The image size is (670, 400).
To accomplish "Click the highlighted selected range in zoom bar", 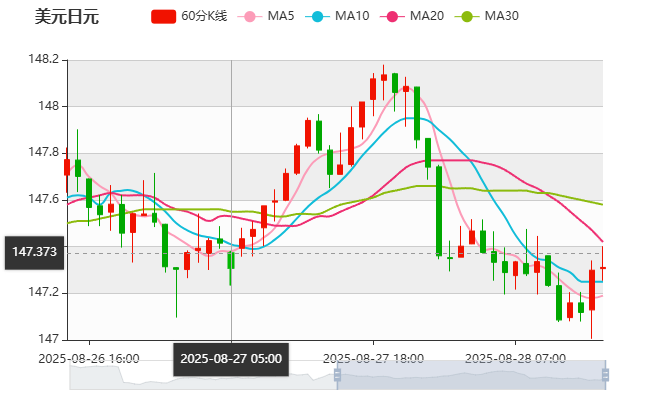I will [x=470, y=375].
